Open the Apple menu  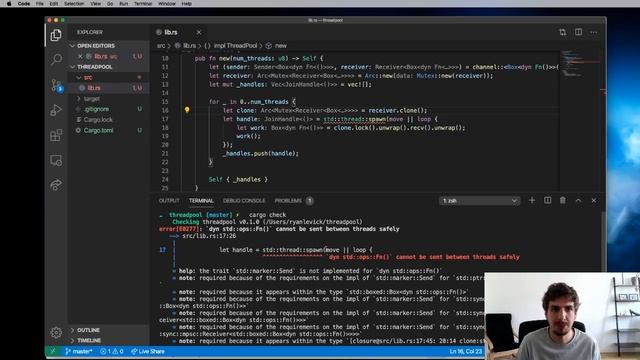click(x=9, y=3)
